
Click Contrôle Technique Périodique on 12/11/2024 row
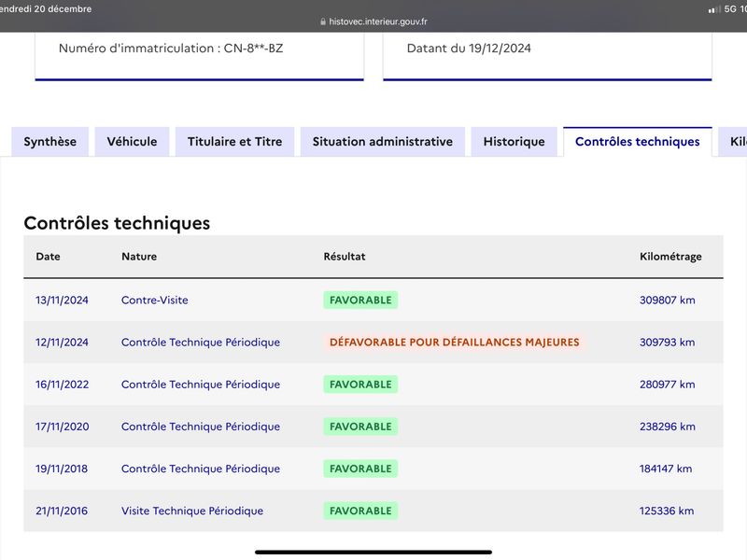201,342
